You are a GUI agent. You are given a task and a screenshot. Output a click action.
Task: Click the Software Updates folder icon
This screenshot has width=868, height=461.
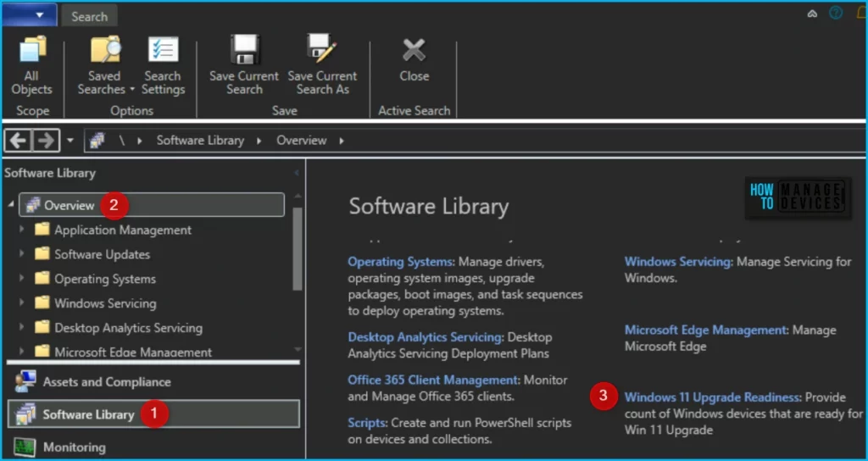(42, 253)
